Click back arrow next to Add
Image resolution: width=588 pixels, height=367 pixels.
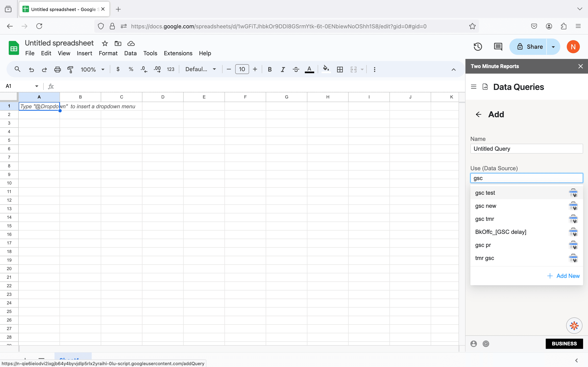[x=478, y=114]
